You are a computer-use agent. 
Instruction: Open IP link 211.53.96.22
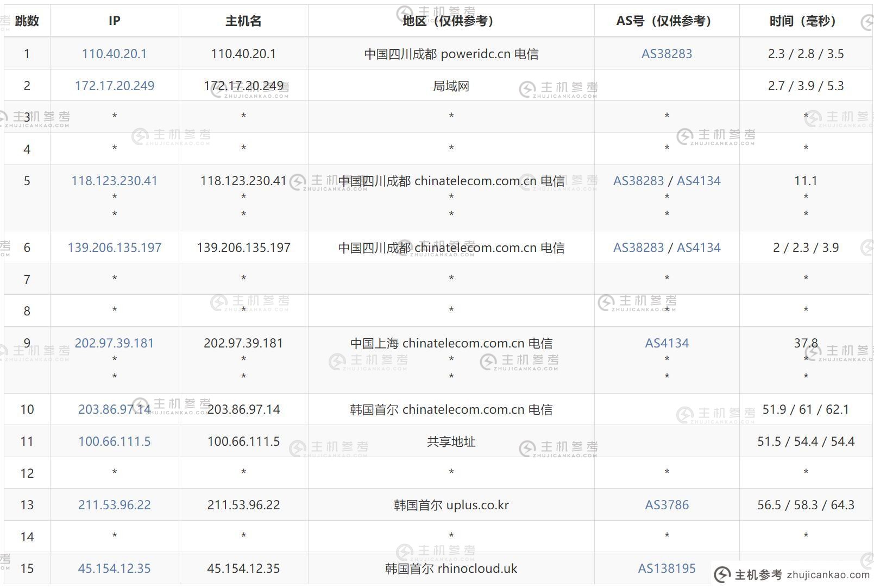[x=114, y=505]
